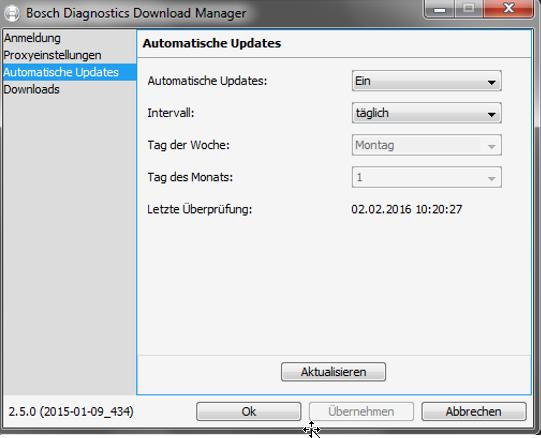Click the Intervall label
This screenshot has width=541, height=438.
pos(171,113)
